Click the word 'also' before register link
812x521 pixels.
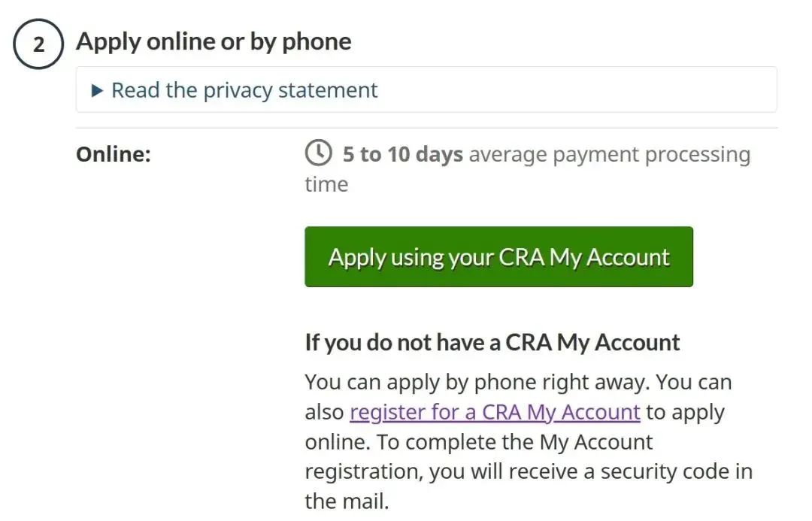pos(324,412)
